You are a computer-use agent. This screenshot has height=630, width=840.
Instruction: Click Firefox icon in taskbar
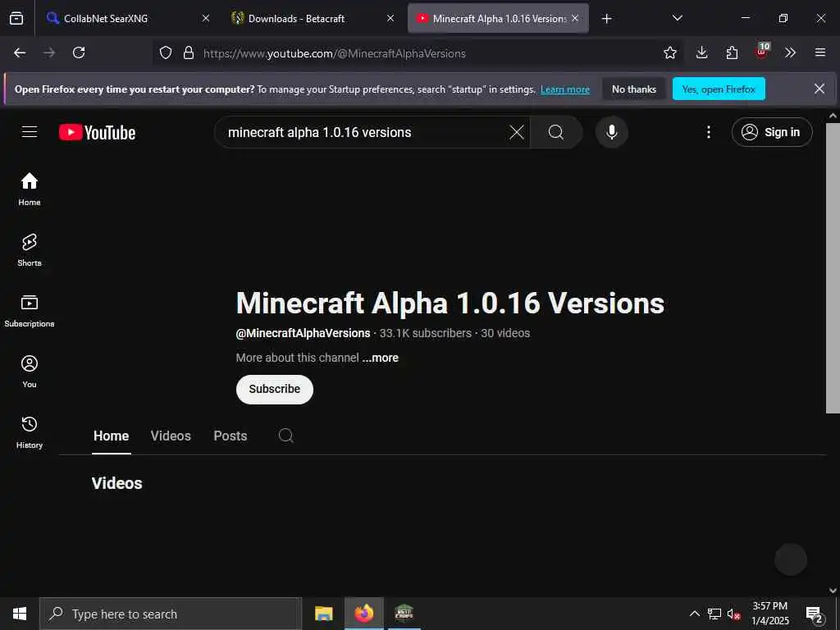tap(363, 614)
